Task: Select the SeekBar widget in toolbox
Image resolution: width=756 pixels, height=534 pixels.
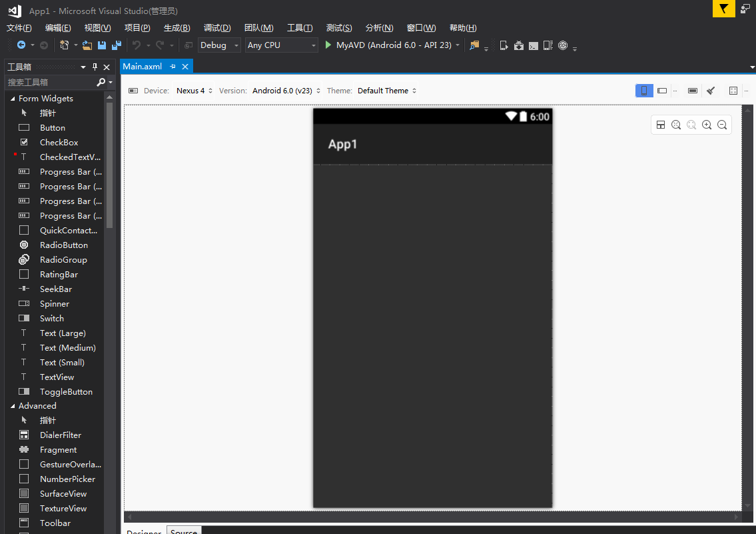Action: (55, 289)
